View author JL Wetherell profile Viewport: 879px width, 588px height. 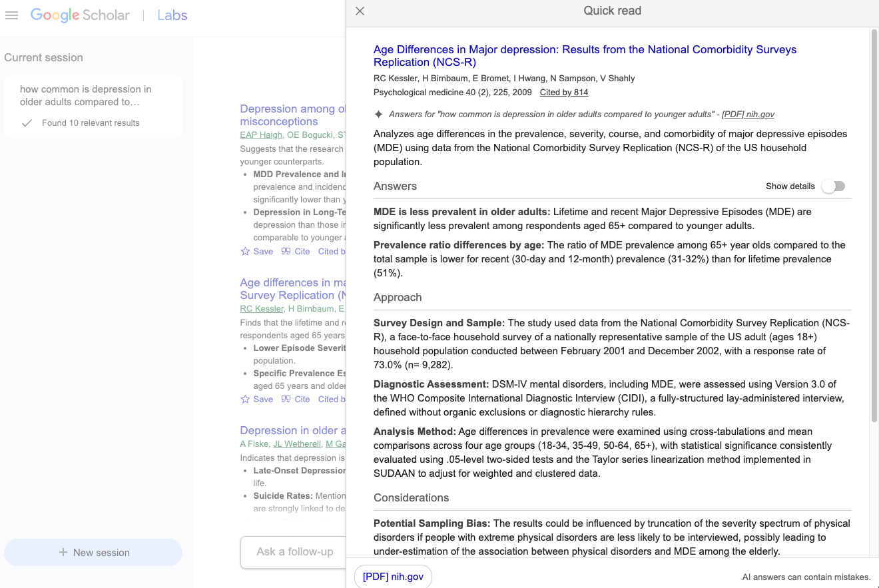[296, 444]
